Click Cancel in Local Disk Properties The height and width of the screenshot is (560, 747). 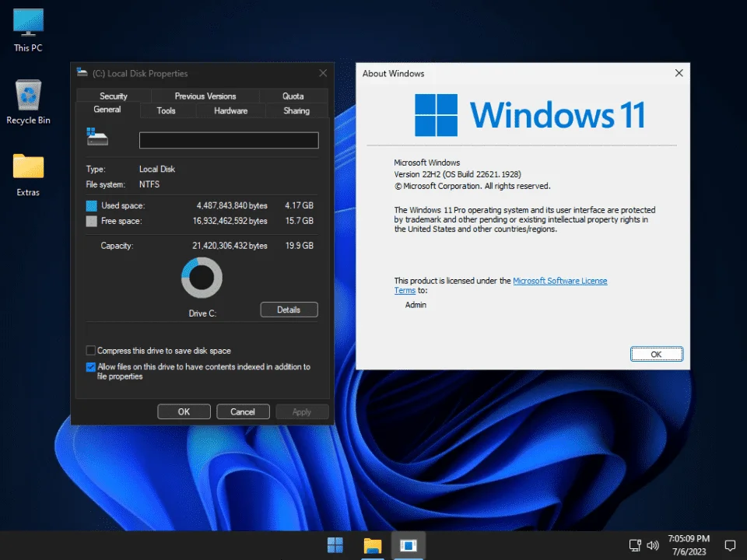click(243, 412)
